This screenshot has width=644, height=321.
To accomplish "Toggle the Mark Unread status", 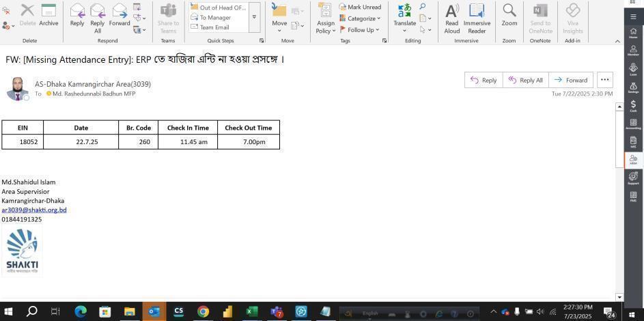I will coord(360,7).
